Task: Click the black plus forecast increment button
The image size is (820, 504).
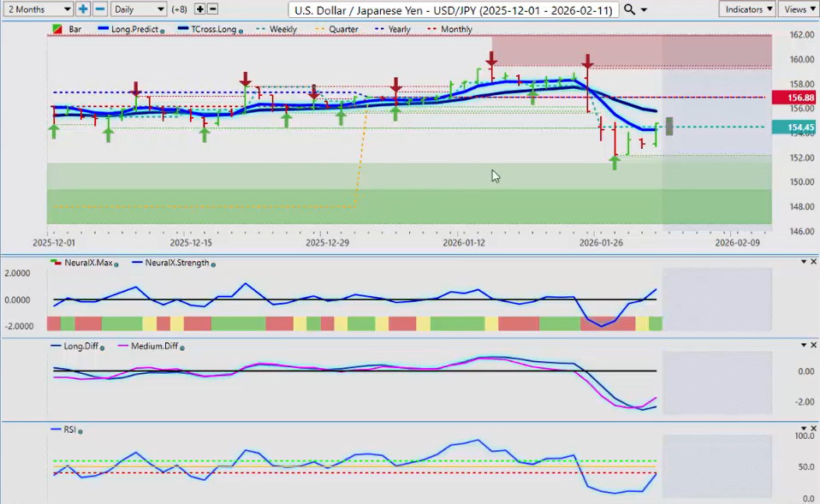Action: [x=199, y=9]
